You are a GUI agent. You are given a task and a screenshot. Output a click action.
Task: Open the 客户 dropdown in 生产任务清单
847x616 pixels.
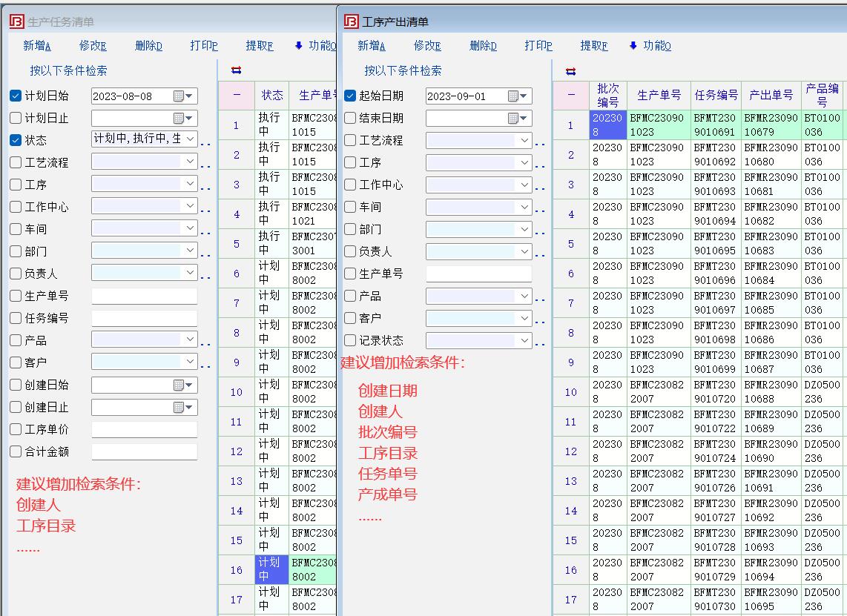coord(190,362)
